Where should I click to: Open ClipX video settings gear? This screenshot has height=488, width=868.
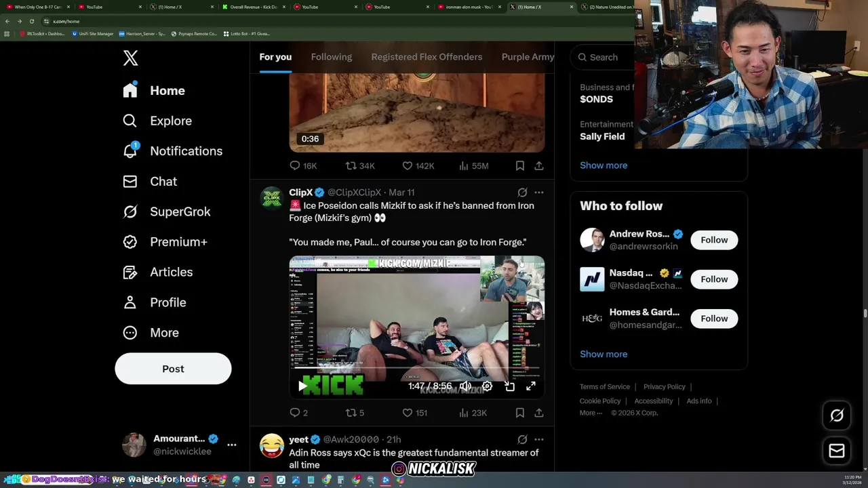point(487,386)
